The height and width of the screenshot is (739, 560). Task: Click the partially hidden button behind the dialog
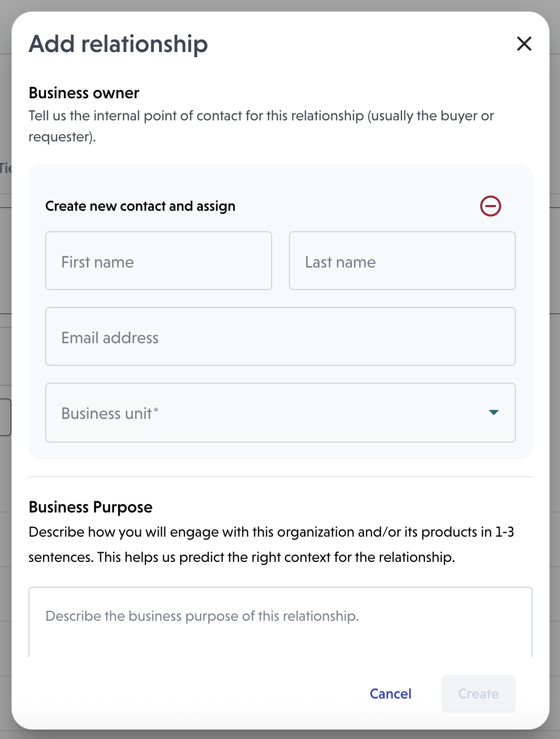5,417
